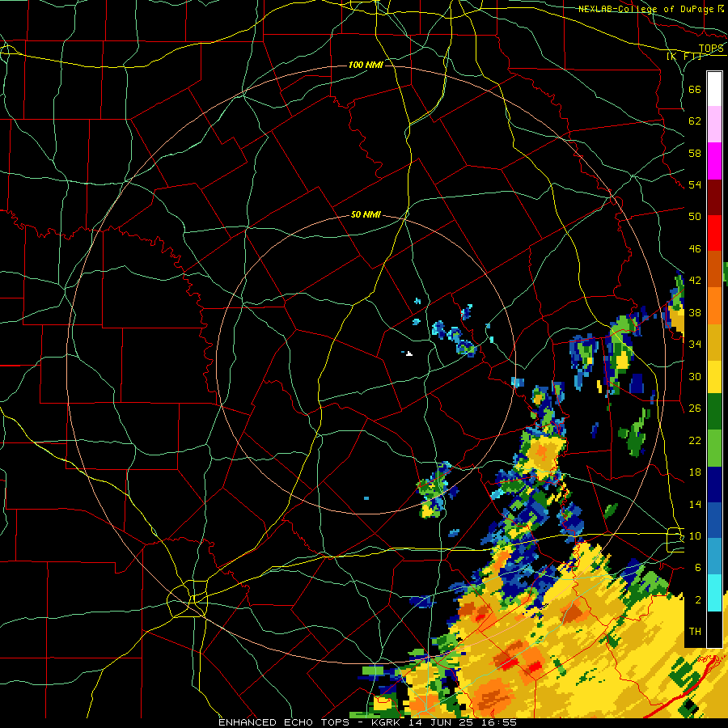The width and height of the screenshot is (728, 728).
Task: Click the white radar site marker at map center
Action: click(408, 353)
